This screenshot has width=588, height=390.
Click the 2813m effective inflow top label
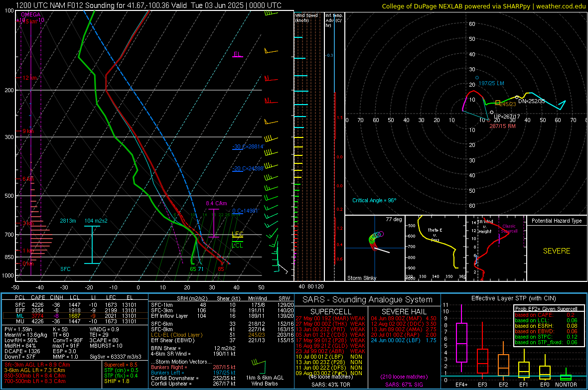click(x=68, y=221)
